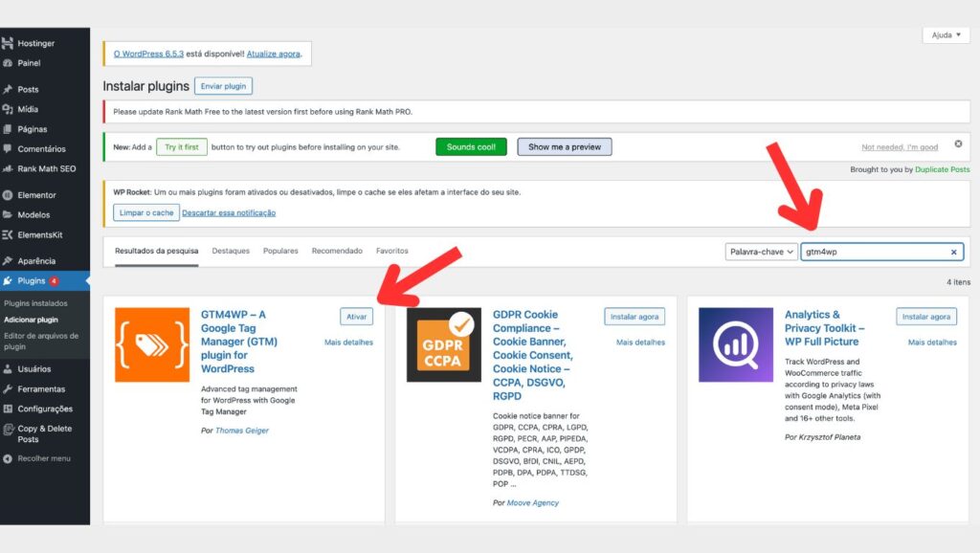
Task: Open the Ferramentas tools icon
Action: (x=10, y=388)
